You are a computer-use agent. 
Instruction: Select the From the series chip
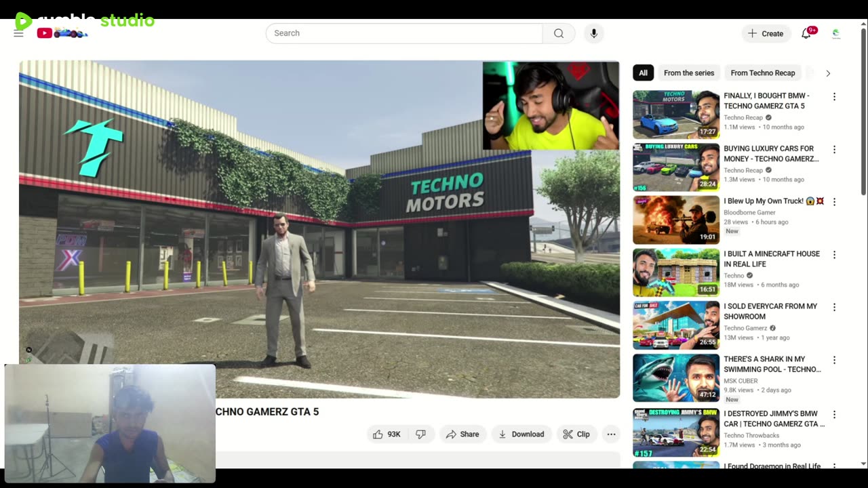(x=689, y=73)
